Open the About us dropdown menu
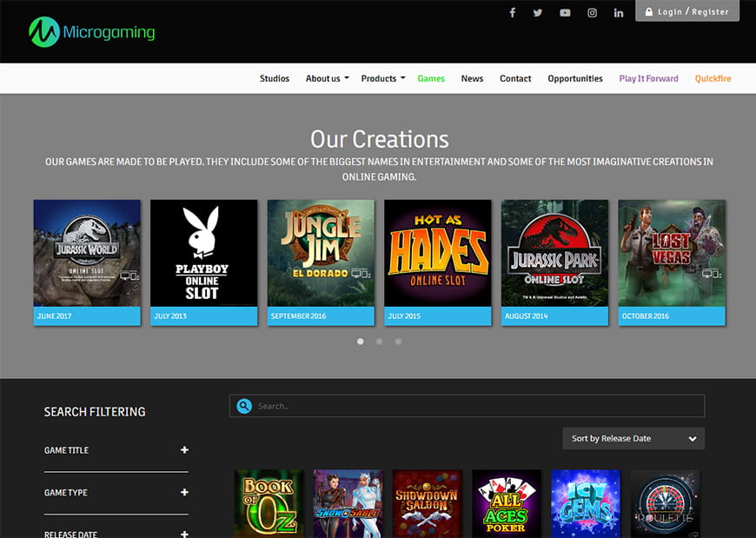Screen dimensions: 756x538 pyautogui.click(x=327, y=78)
